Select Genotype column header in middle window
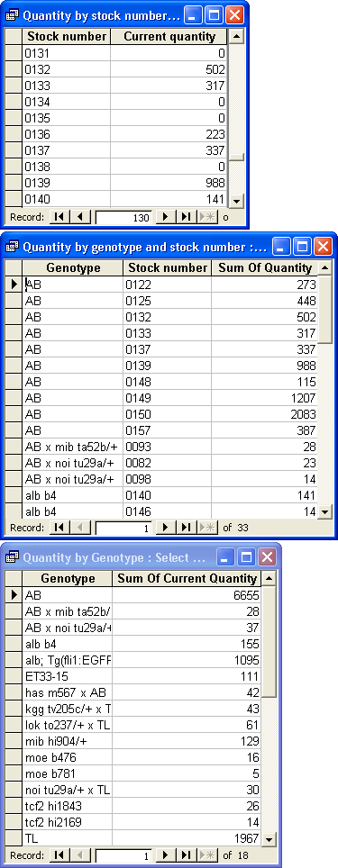The height and width of the screenshot is (868, 338). [x=73, y=268]
